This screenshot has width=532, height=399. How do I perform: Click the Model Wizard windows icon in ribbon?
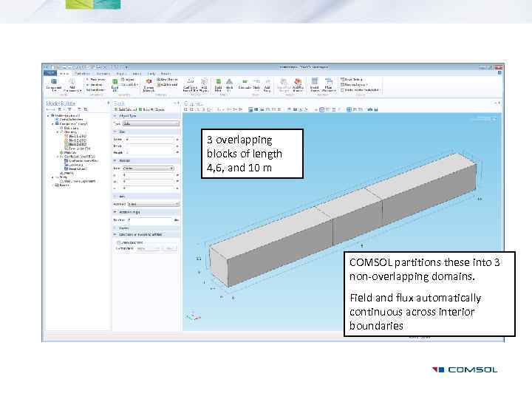coord(315,81)
